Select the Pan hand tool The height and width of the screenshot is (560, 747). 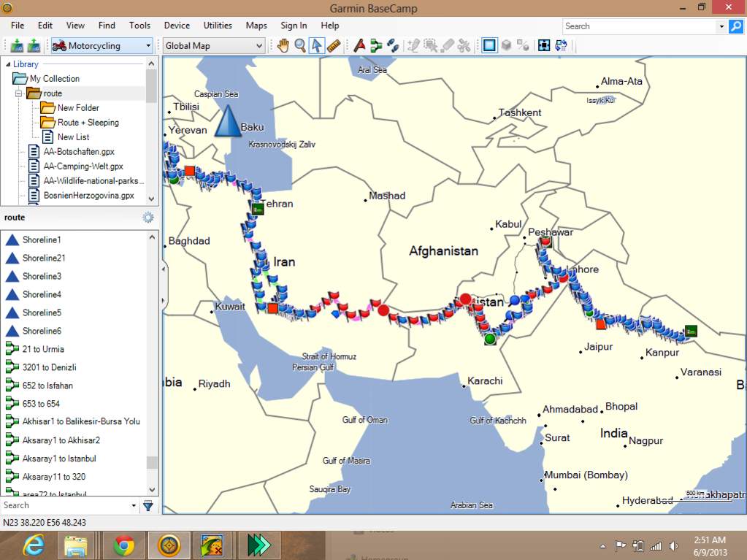283,46
